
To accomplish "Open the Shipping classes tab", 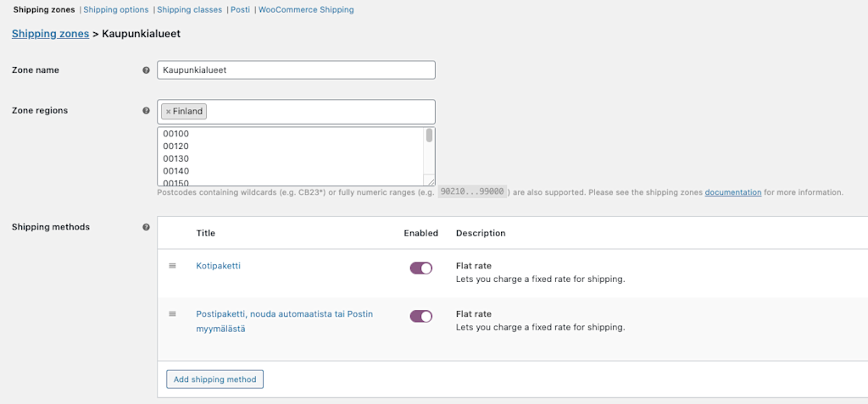I will click(x=189, y=10).
